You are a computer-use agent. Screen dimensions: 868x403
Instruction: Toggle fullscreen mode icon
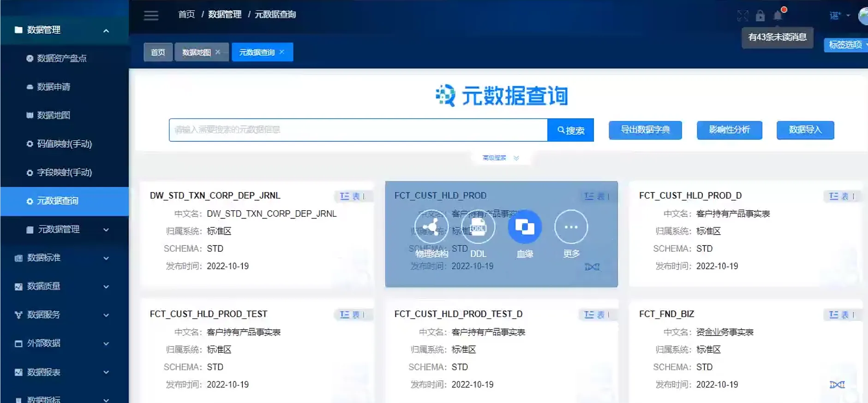(x=742, y=16)
